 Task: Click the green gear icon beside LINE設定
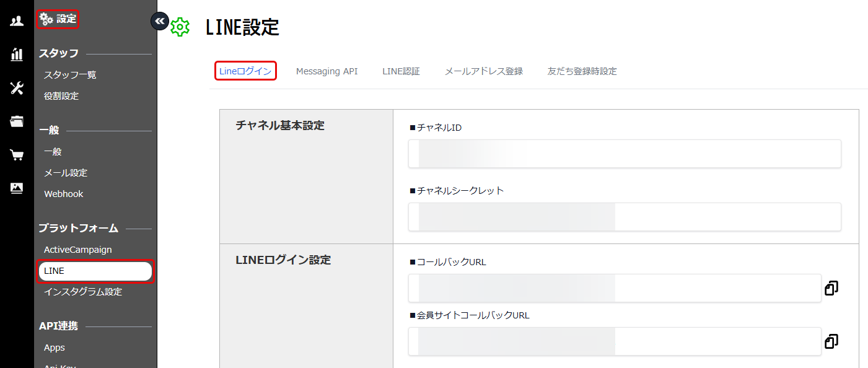click(x=180, y=27)
